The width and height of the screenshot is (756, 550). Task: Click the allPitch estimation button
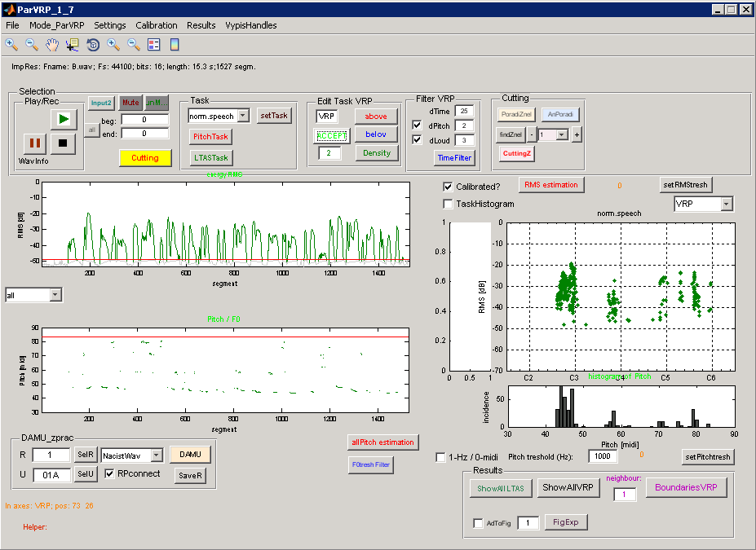coord(382,442)
